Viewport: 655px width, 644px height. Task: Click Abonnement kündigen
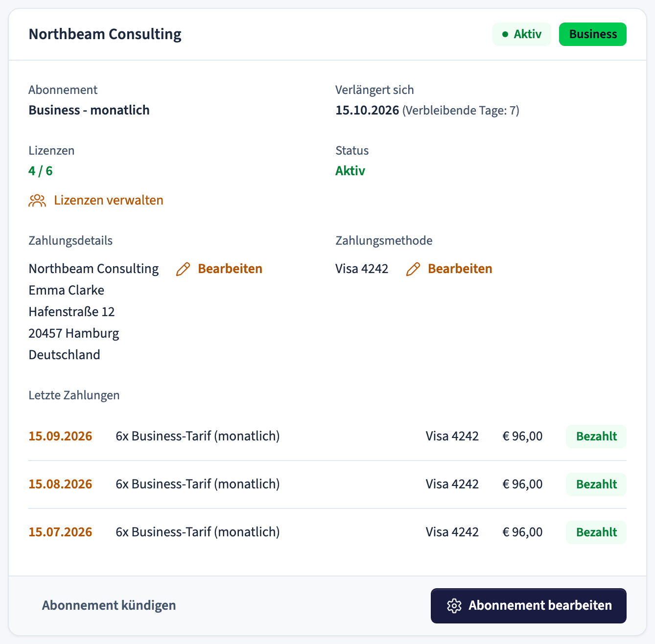click(109, 605)
